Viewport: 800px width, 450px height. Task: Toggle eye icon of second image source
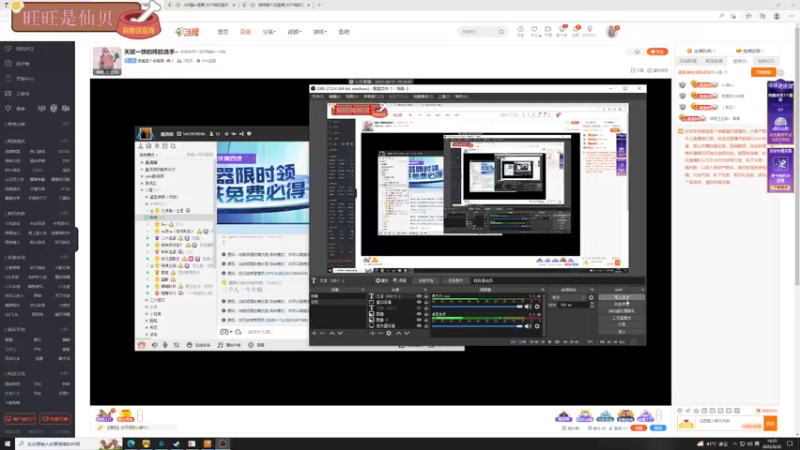tap(419, 320)
